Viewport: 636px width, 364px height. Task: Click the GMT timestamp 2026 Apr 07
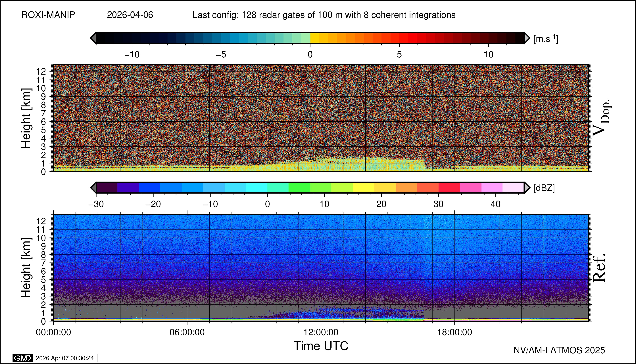coord(64,358)
